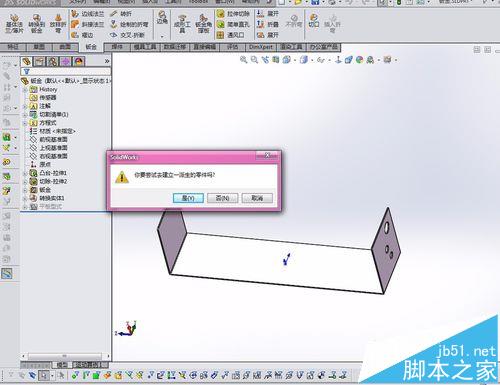Click Zoom to Area magnifier icon
The image size is (500, 385).
[x=254, y=60]
